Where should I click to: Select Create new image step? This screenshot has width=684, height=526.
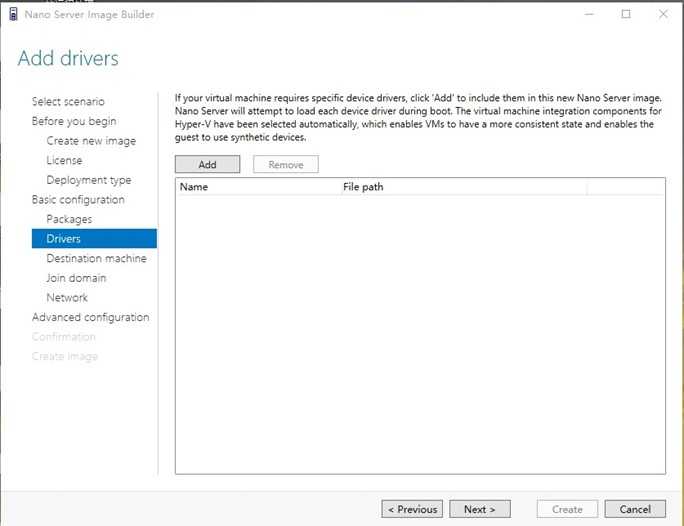[91, 141]
